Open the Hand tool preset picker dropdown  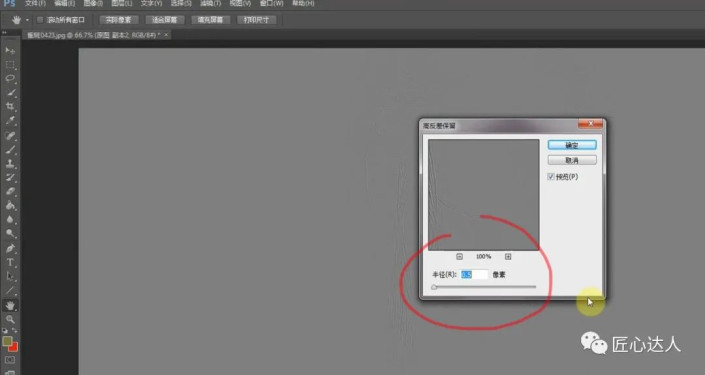point(27,20)
